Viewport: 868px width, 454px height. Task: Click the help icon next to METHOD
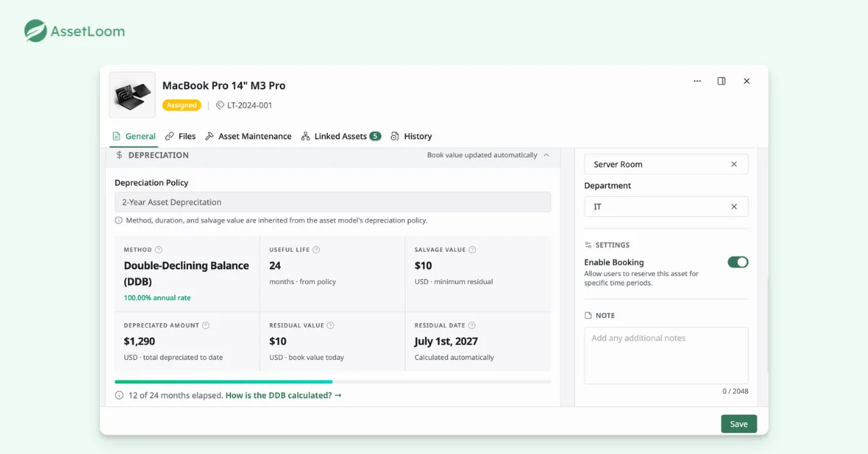tap(159, 250)
